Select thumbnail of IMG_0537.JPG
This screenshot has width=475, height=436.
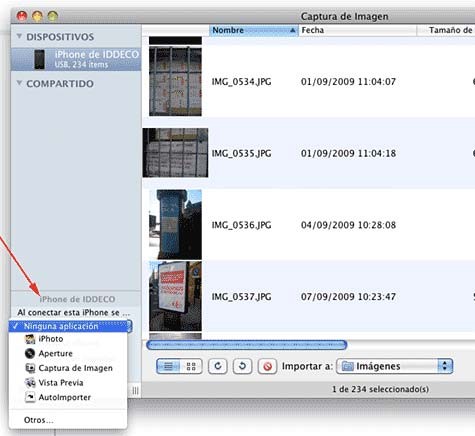tap(175, 296)
